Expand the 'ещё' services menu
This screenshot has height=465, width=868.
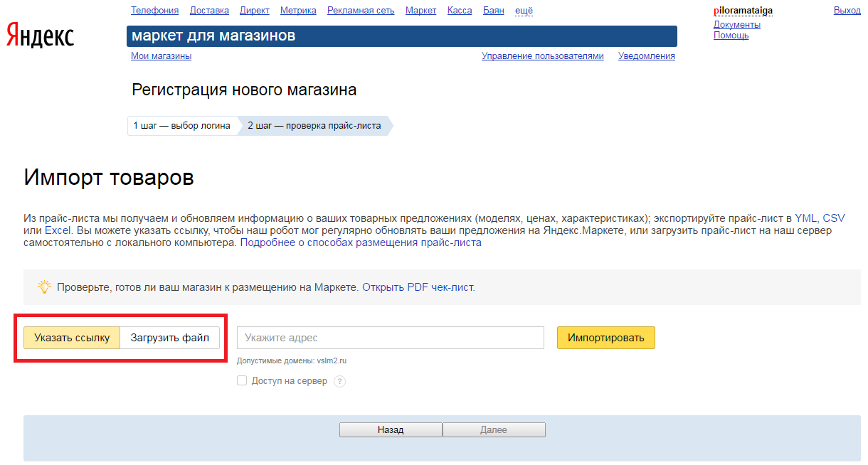[524, 11]
